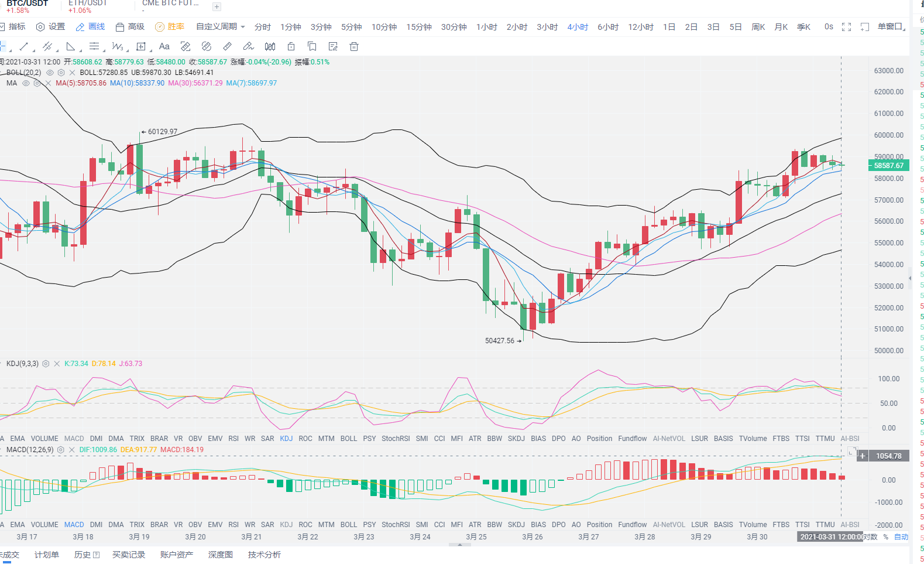The image size is (924, 564).
Task: Remove the KDJ indicator with X
Action: tap(57, 364)
